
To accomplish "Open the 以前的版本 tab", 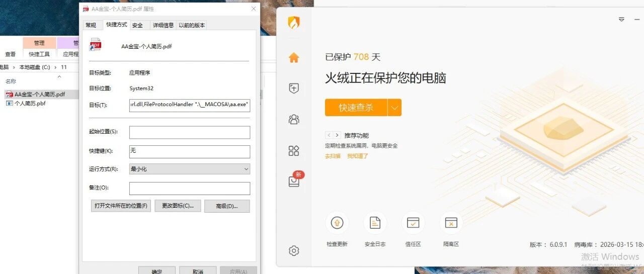I will (191, 25).
